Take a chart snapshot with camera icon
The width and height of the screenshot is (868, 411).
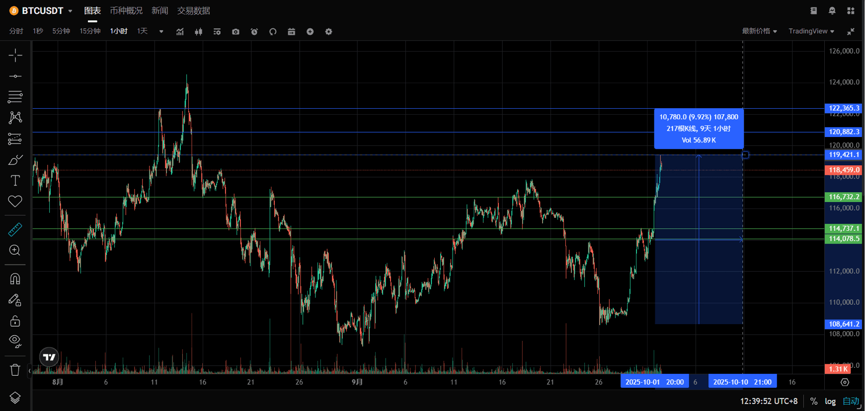click(236, 32)
